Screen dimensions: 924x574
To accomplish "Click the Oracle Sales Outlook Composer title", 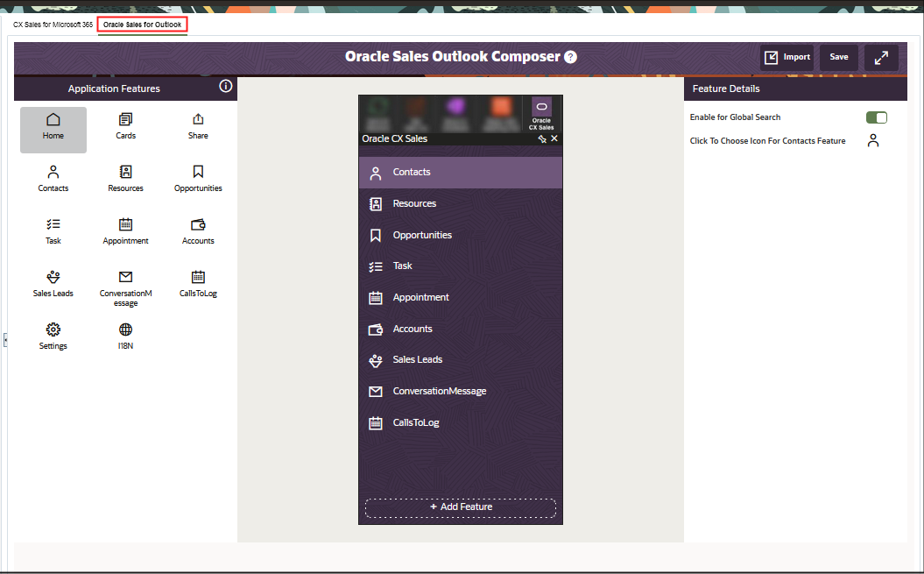I will [453, 57].
